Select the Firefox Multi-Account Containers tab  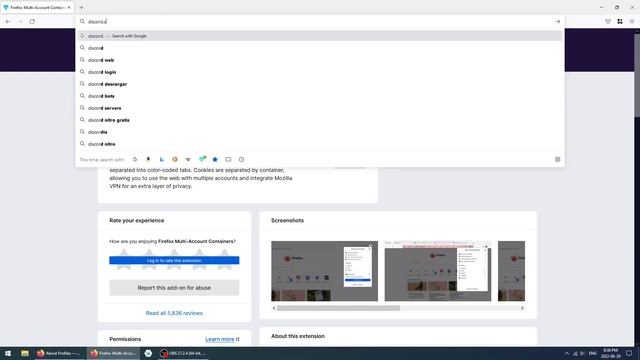(36, 7)
